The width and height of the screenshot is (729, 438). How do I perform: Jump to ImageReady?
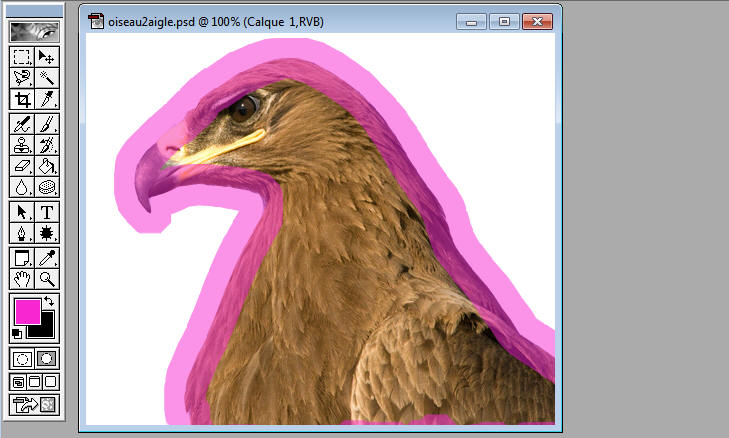34,405
